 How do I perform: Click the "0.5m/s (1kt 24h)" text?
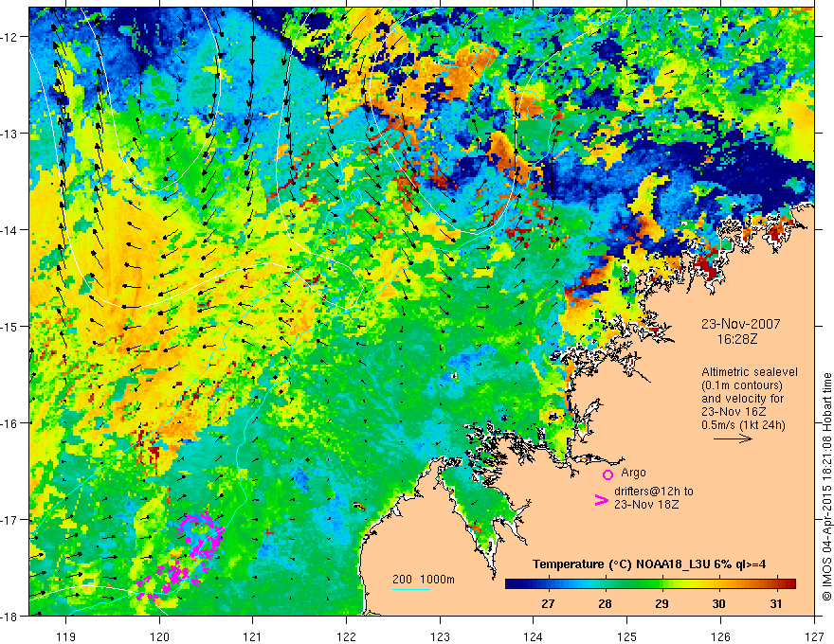click(743, 425)
